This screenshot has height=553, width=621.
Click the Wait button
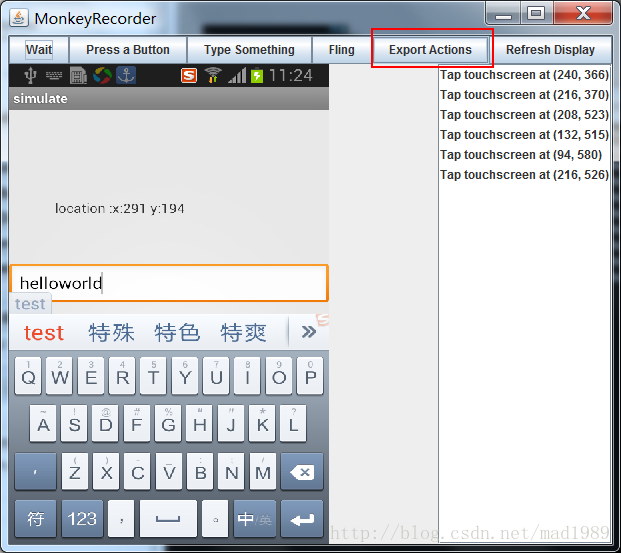click(x=39, y=50)
